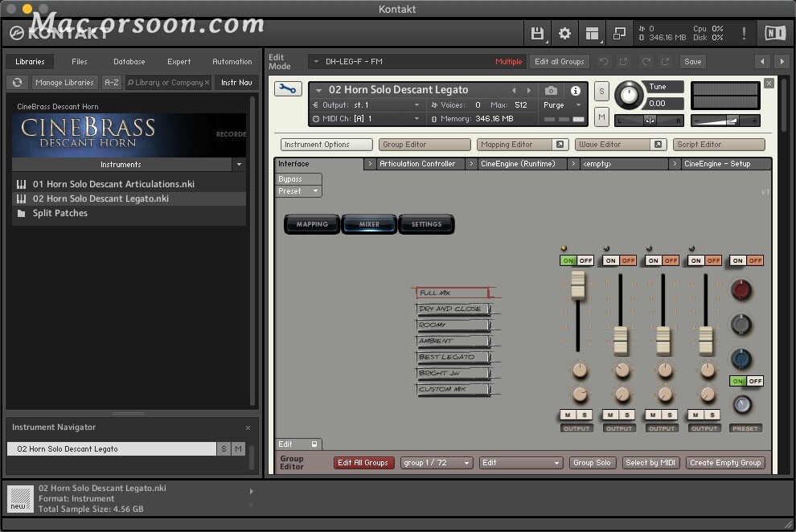Image resolution: width=796 pixels, height=532 pixels.
Task: Click the edit next instrument arrow
Action: [x=782, y=61]
